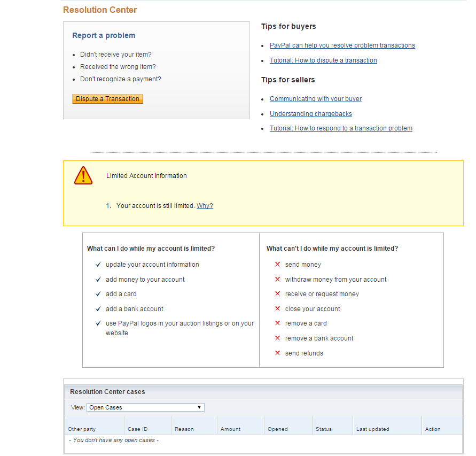
Task: Click the Why? link about limited account
Action: (x=205, y=206)
